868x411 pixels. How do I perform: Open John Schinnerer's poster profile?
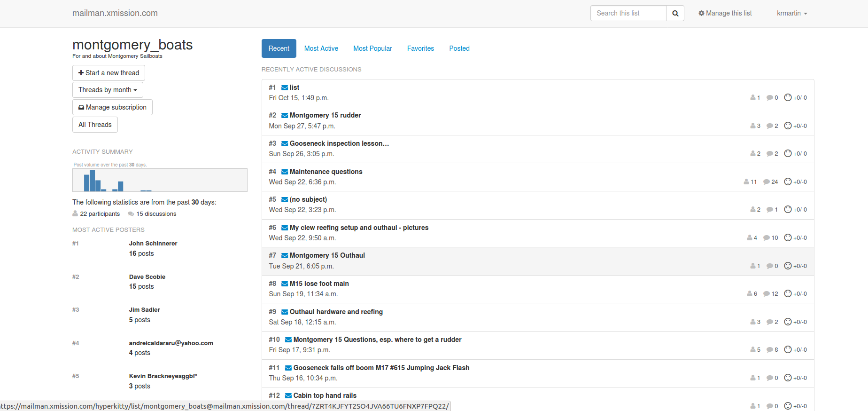point(153,244)
